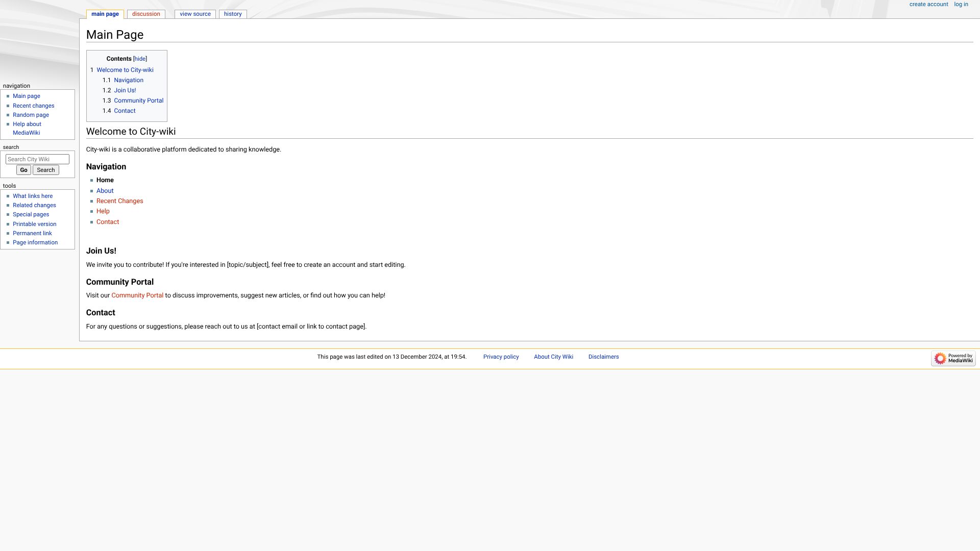Click the log in link
980x551 pixels.
pos(961,5)
